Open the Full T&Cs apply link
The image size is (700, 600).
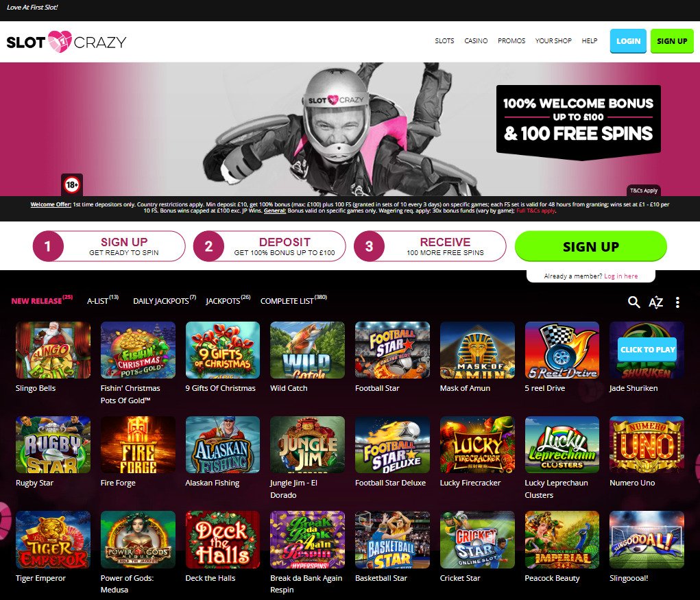pos(535,211)
